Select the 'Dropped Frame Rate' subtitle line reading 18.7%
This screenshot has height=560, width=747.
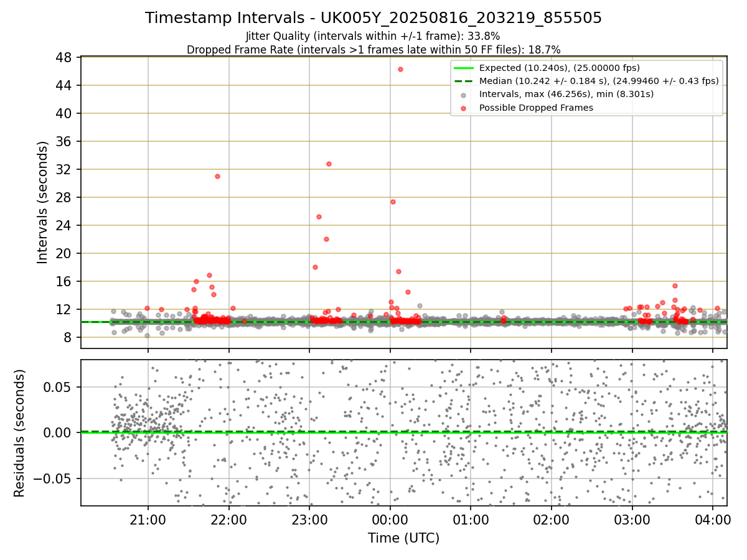click(x=374, y=49)
